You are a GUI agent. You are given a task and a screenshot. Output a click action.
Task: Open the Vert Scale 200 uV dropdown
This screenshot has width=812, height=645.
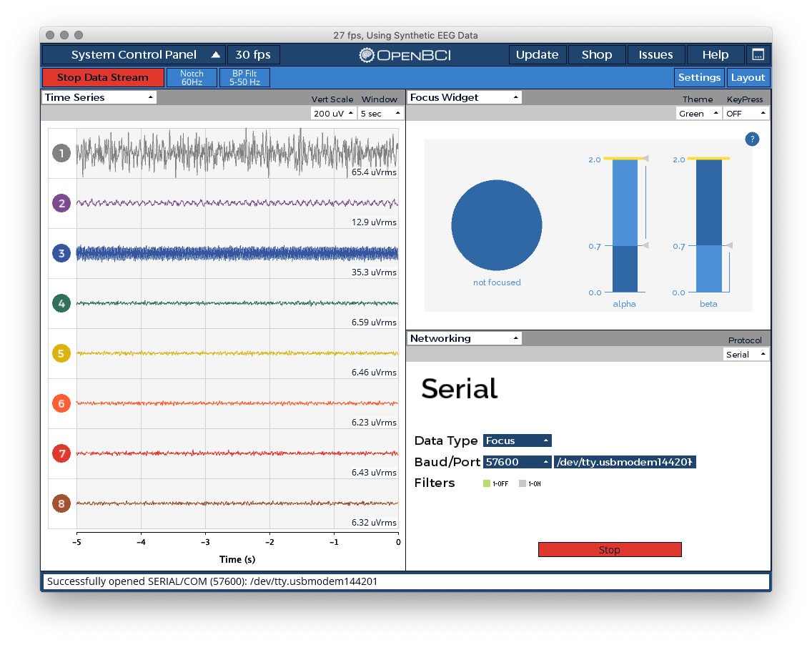(x=333, y=114)
